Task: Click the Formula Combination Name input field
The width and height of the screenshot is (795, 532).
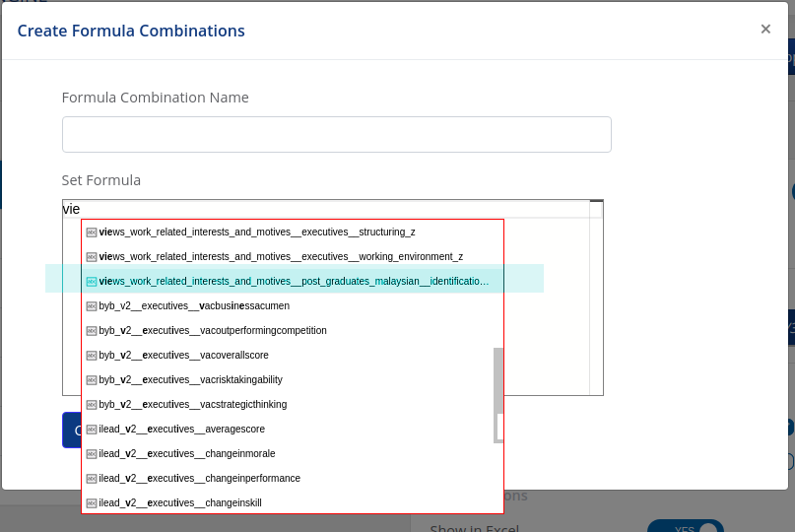Action: point(337,134)
